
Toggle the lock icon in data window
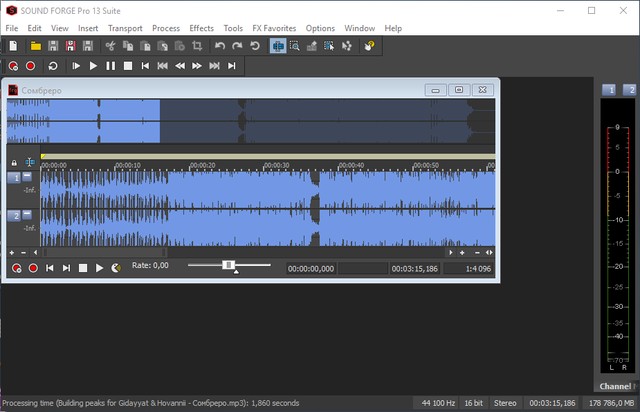pyautogui.click(x=14, y=162)
